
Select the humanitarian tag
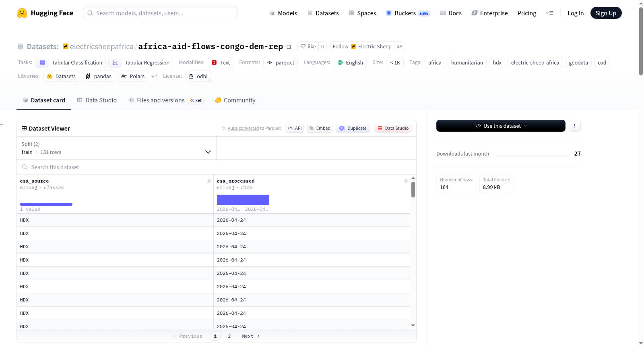[467, 62]
